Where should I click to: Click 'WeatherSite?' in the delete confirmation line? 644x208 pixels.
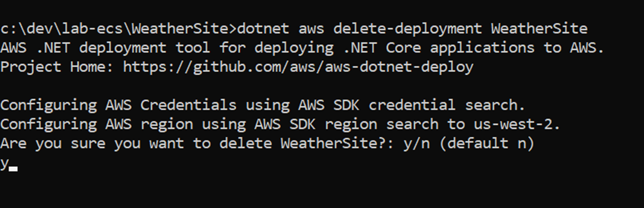(x=333, y=144)
